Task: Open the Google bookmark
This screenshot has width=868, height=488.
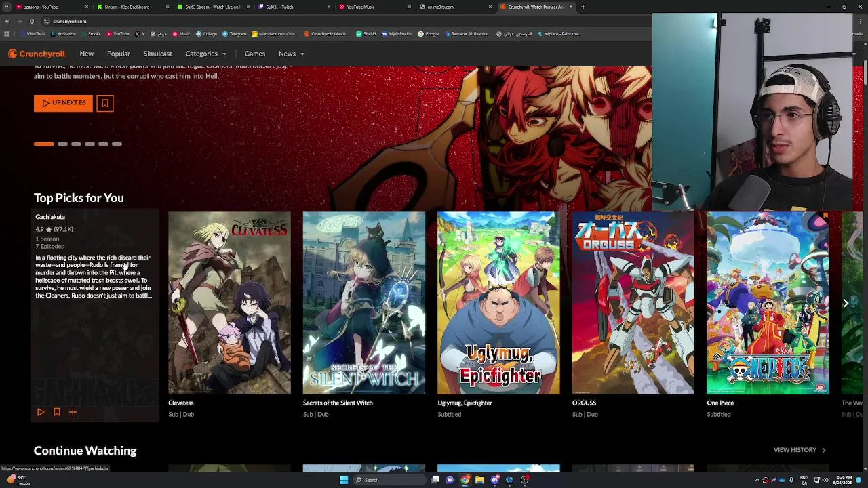Action: click(x=429, y=33)
